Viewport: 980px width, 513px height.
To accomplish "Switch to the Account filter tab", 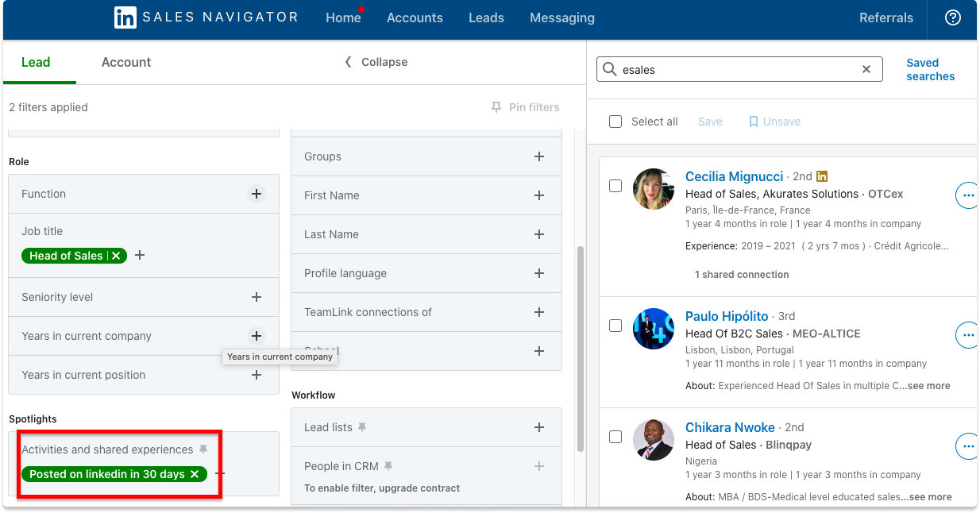I will coord(126,62).
